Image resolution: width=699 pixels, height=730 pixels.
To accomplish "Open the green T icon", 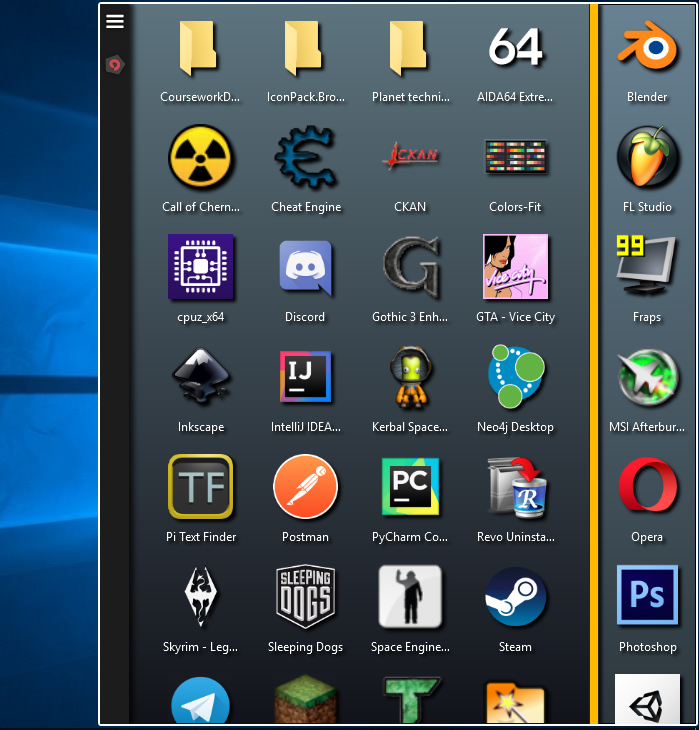I will pyautogui.click(x=410, y=700).
